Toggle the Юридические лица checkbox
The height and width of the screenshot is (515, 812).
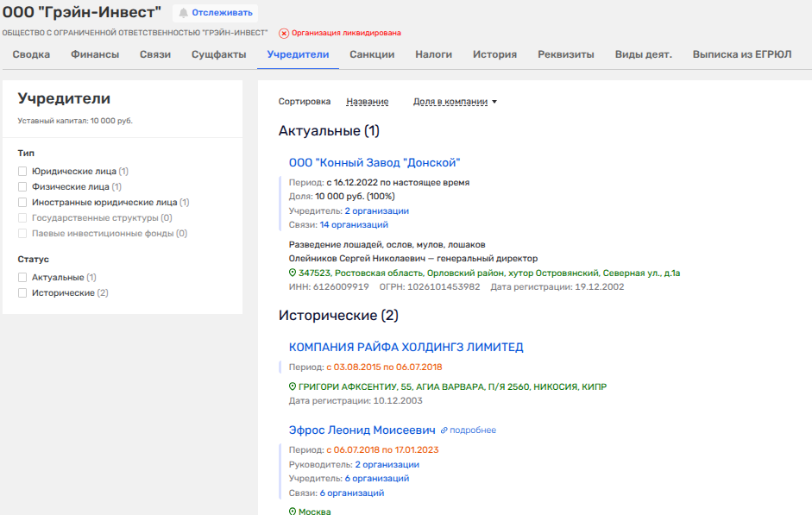click(x=23, y=172)
